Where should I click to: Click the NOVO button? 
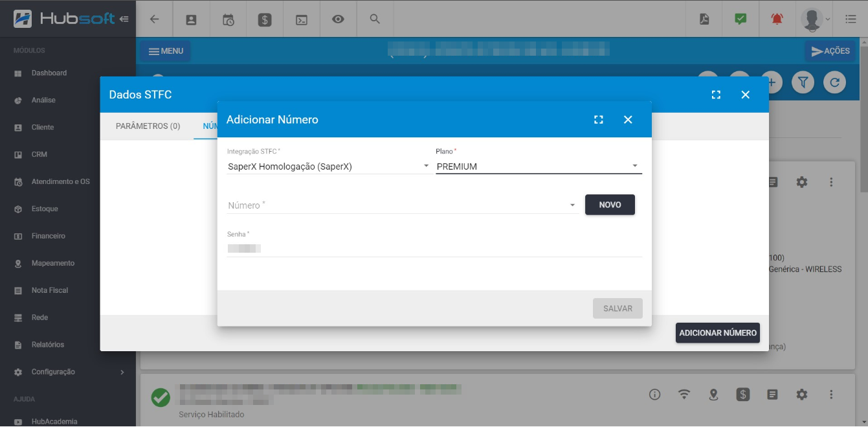coord(610,205)
